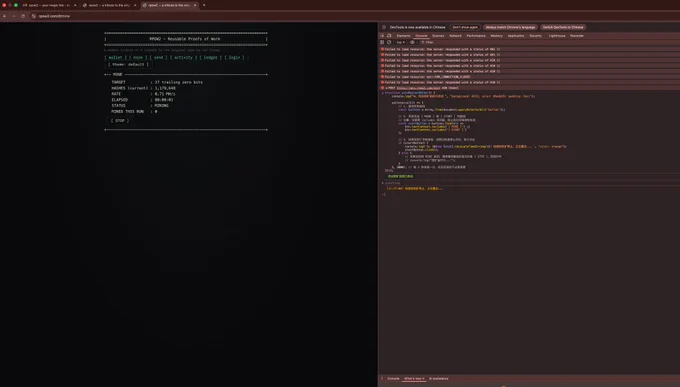Click the STOP mining button
Image resolution: width=680 pixels, height=387 pixels.
(x=120, y=121)
